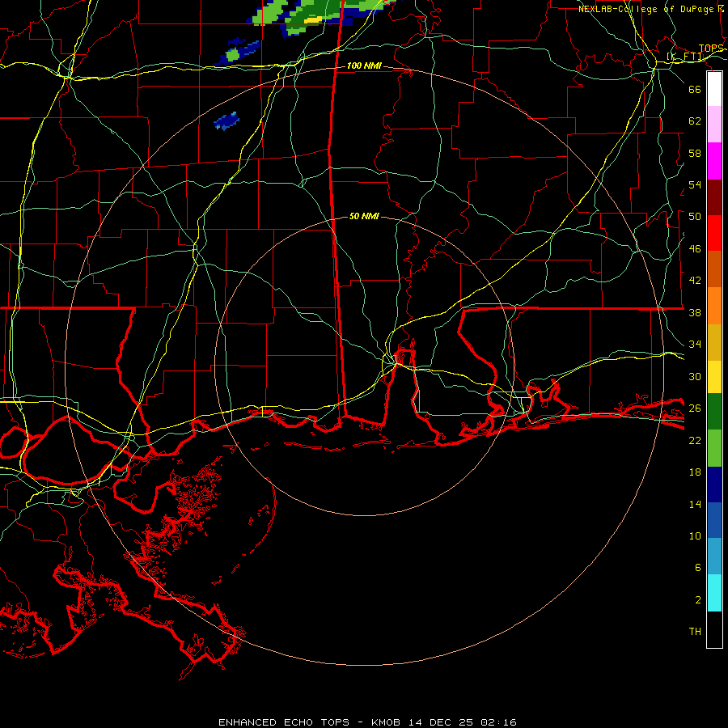Click the legend value "58"
Image resolution: width=728 pixels, height=728 pixels.
click(x=695, y=153)
